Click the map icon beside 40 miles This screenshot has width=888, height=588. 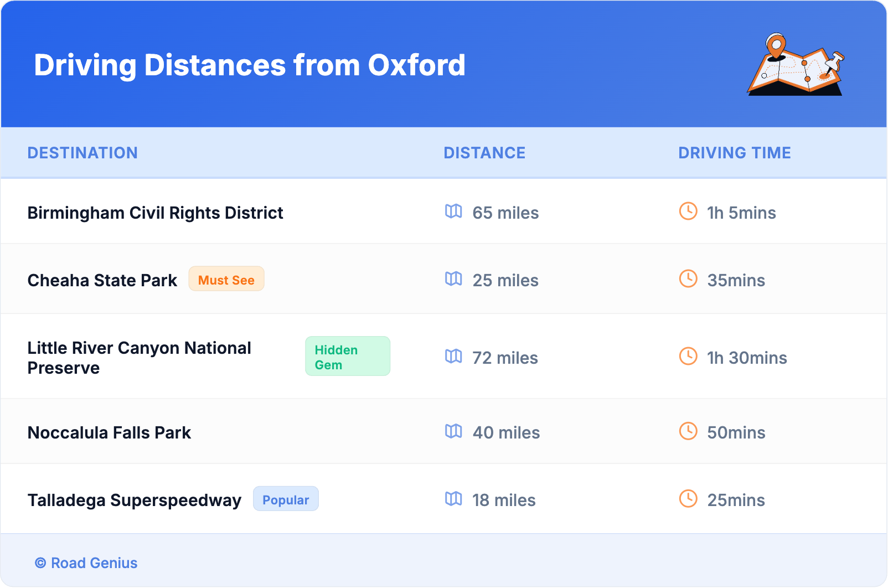point(453,431)
